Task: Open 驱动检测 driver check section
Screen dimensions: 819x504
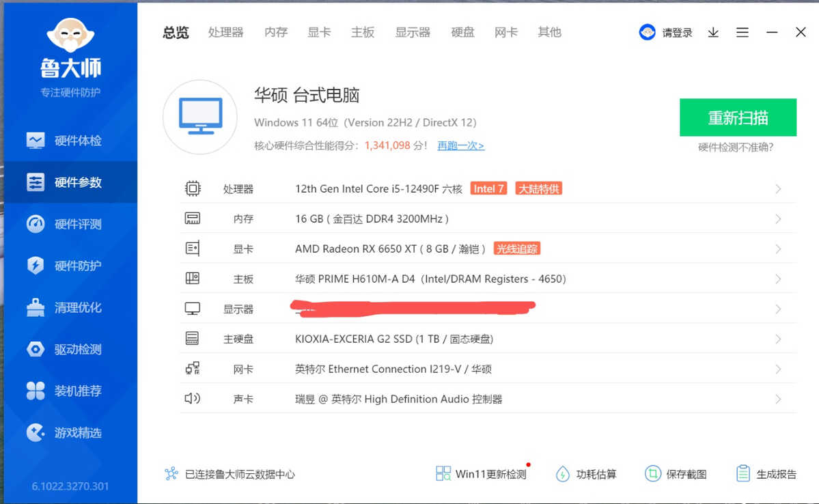Action: pyautogui.click(x=70, y=350)
